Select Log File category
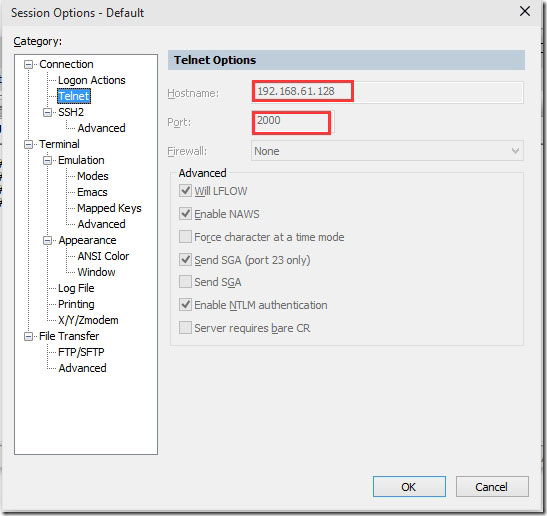547x516 pixels. (x=76, y=288)
